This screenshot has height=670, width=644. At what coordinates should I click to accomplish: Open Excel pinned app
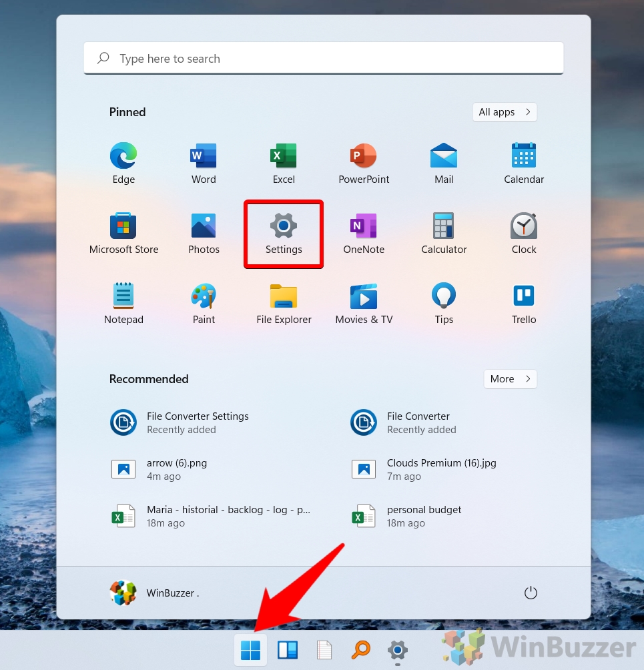[284, 163]
